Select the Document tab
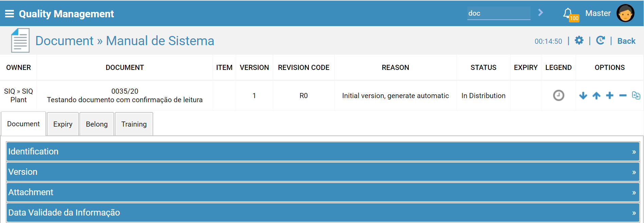Image resolution: width=644 pixels, height=223 pixels. click(23, 124)
